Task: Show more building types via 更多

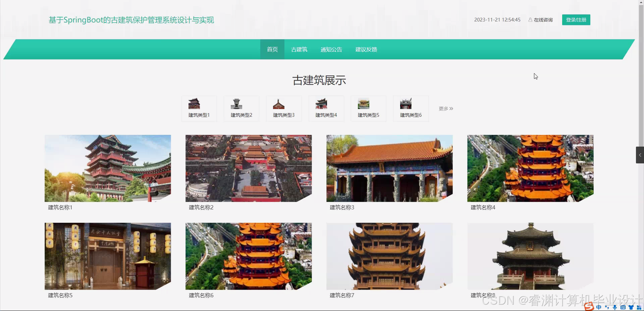Action: (446, 108)
